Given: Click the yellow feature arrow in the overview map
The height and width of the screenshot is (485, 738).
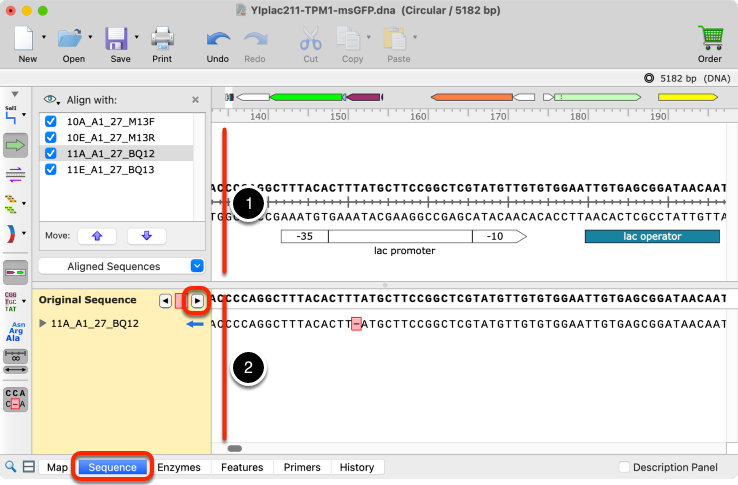Looking at the screenshot, I should click(x=688, y=97).
